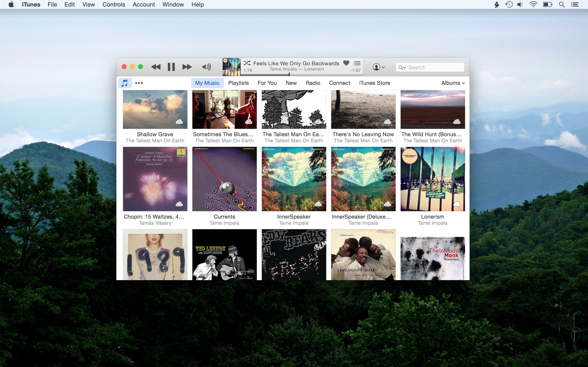Open the Up Next list icon

(x=357, y=63)
